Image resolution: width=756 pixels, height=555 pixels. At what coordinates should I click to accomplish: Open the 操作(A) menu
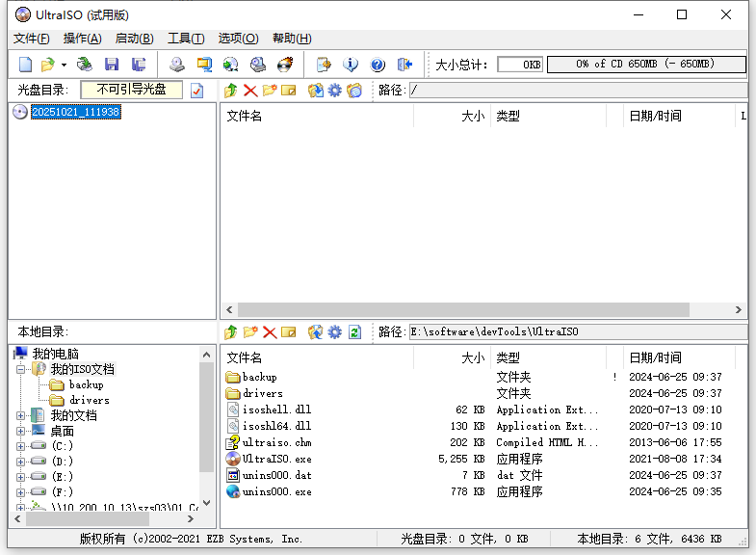[83, 39]
